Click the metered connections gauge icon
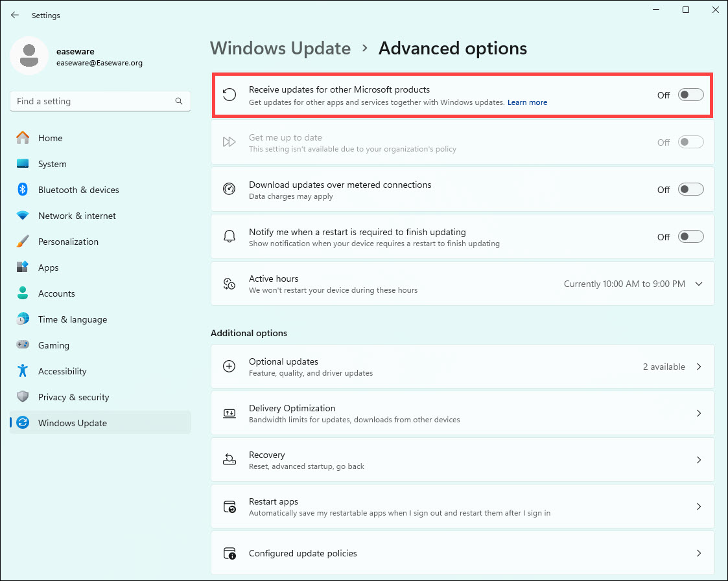 point(229,189)
